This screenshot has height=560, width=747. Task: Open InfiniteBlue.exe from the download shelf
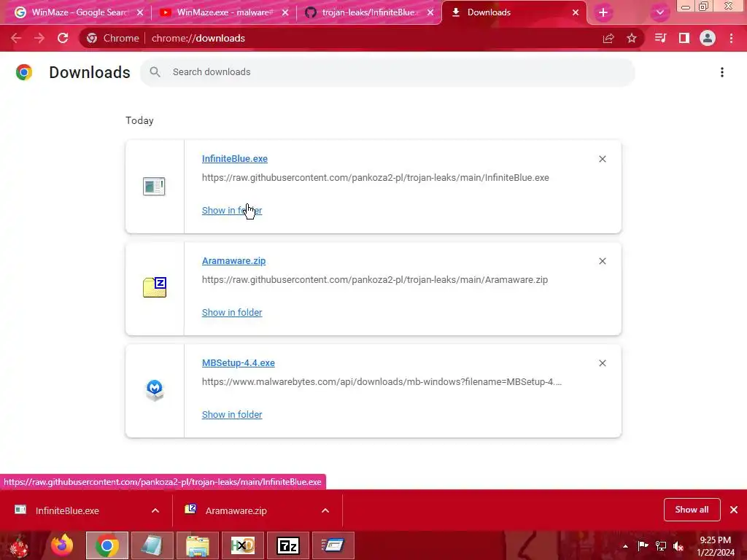click(66, 510)
